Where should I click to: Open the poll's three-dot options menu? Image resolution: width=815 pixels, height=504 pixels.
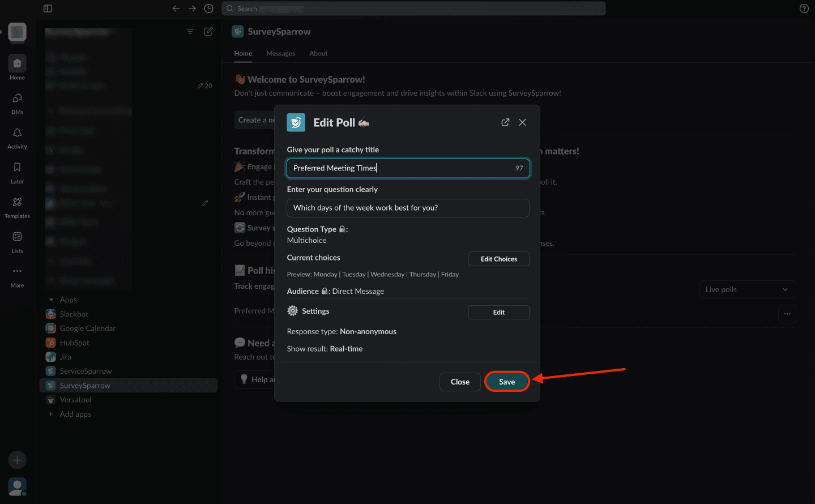(x=787, y=314)
